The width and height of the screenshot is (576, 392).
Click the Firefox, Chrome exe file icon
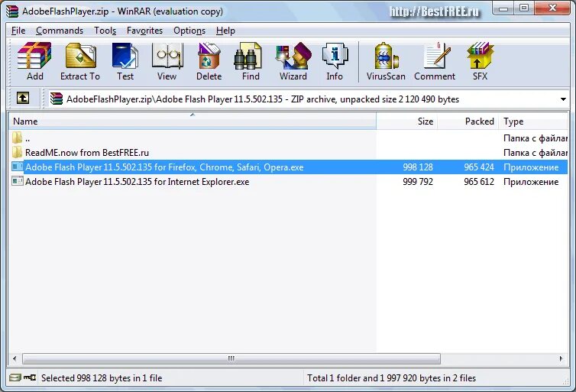pyautogui.click(x=18, y=167)
